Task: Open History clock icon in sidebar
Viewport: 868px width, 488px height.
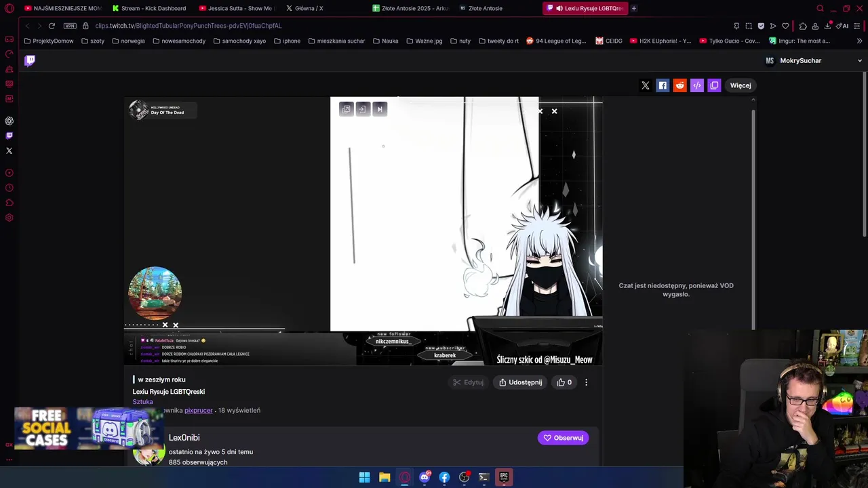Action: click(x=9, y=188)
